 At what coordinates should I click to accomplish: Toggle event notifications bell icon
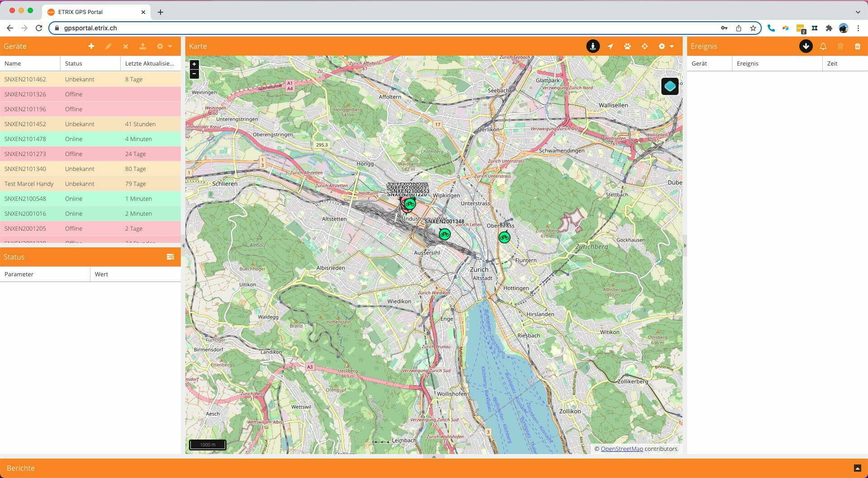(x=823, y=46)
